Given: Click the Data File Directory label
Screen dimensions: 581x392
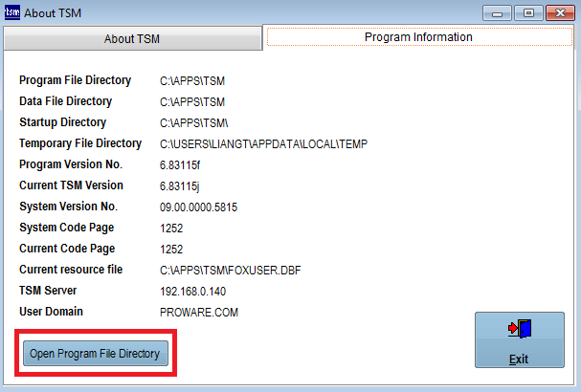Looking at the screenshot, I should click(65, 101).
